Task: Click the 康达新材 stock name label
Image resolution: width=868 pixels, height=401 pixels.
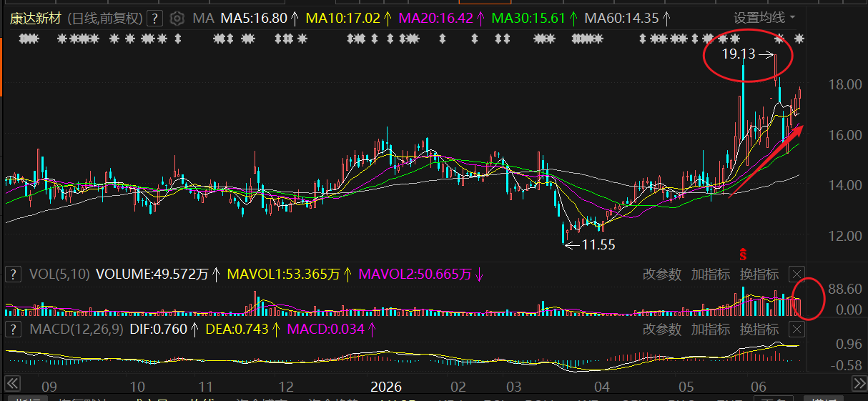Action: [36, 18]
